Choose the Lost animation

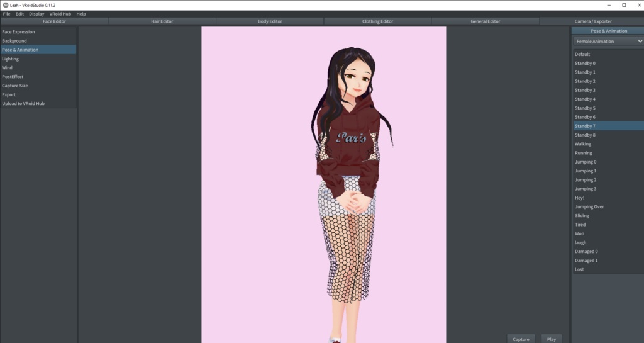608,269
